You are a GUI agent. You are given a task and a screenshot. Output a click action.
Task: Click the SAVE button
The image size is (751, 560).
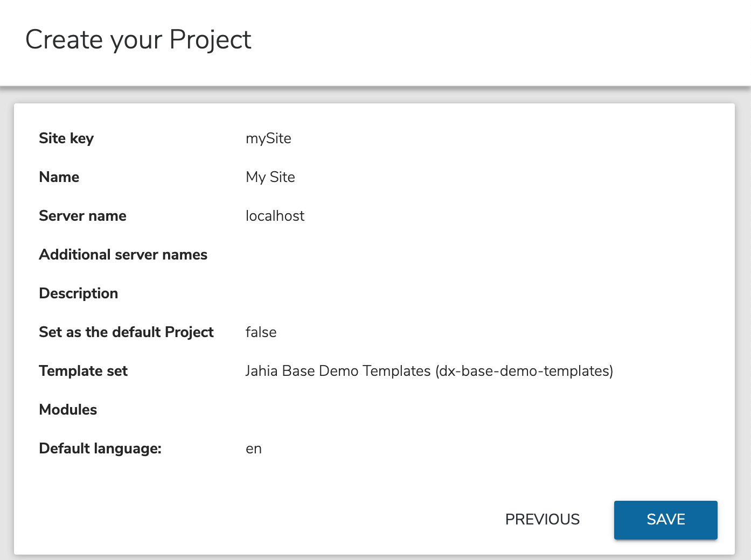(x=665, y=520)
